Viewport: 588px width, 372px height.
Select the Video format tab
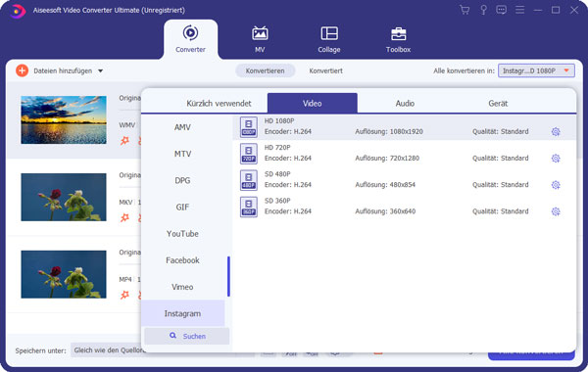coord(312,104)
